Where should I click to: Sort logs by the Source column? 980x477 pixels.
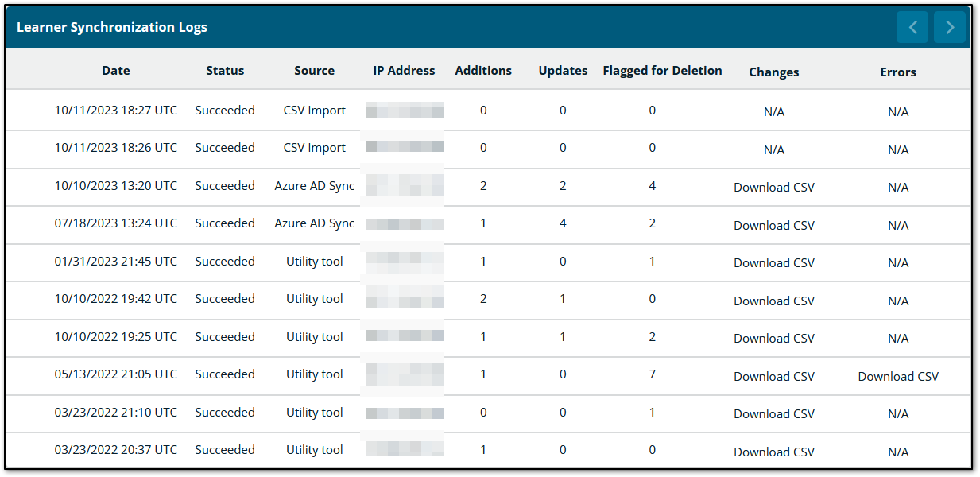(x=314, y=70)
